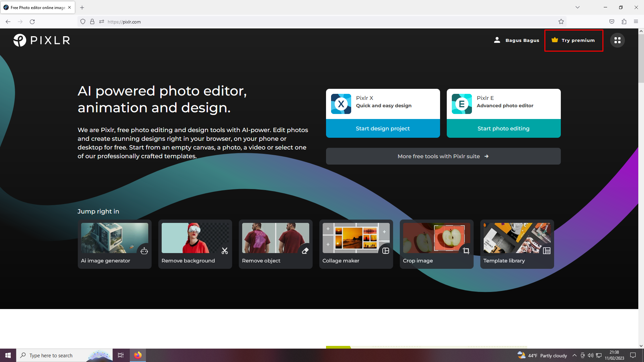Click Start photo editing button
644x362 pixels.
pos(503,128)
